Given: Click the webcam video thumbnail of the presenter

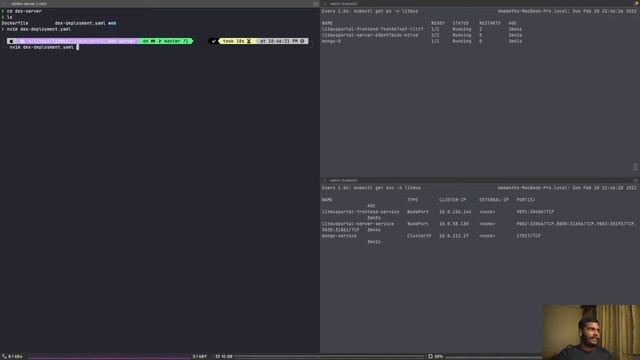Looking at the screenshot, I should 591,332.
